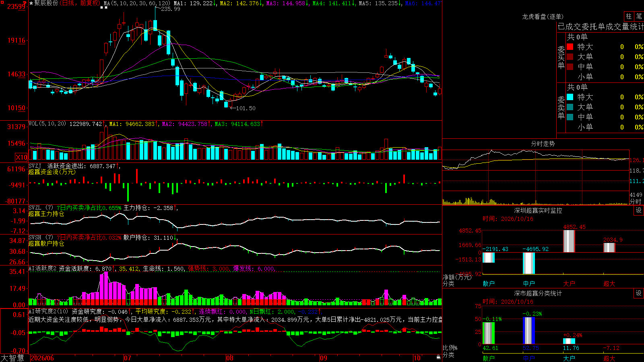This screenshot has width=644, height=362.
Task: Click the SVSH (7) indicator name
Action: (x=41, y=238)
